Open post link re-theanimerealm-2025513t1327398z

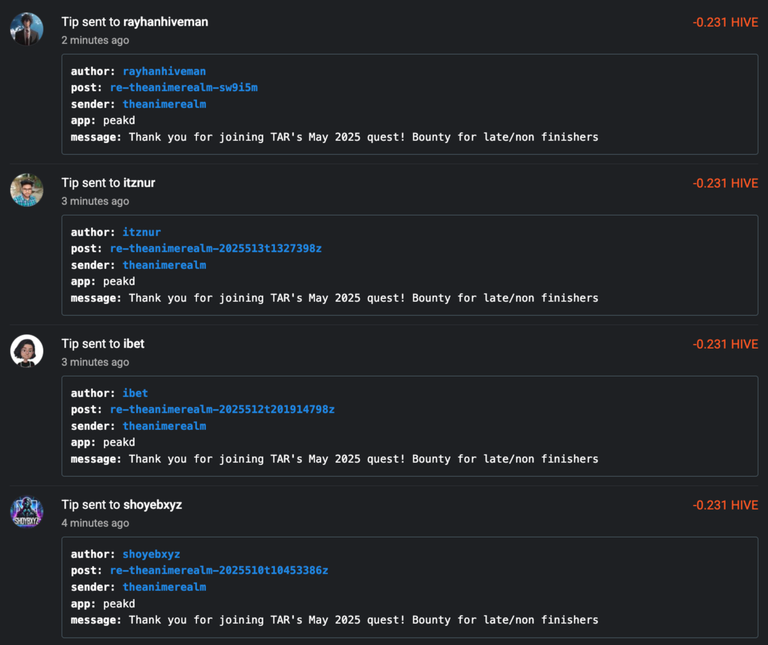coord(216,249)
